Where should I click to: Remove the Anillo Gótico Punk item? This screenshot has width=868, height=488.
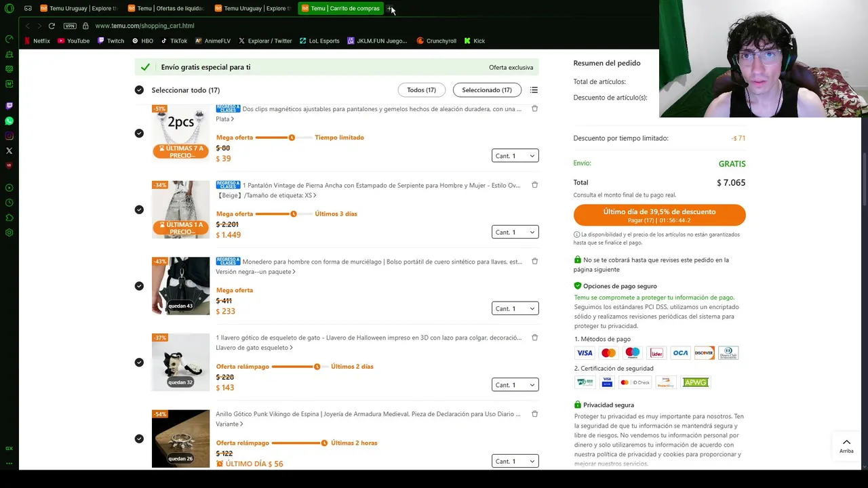[x=534, y=413]
